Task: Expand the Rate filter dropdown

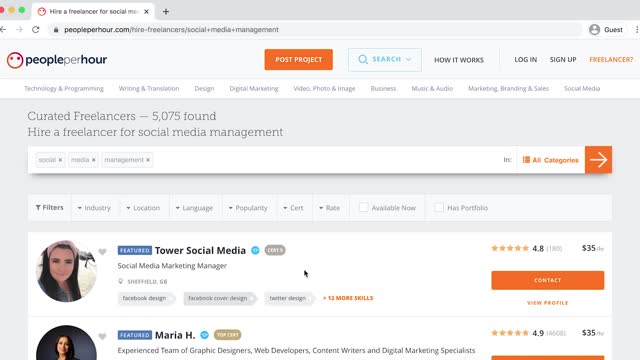Action: click(x=329, y=208)
